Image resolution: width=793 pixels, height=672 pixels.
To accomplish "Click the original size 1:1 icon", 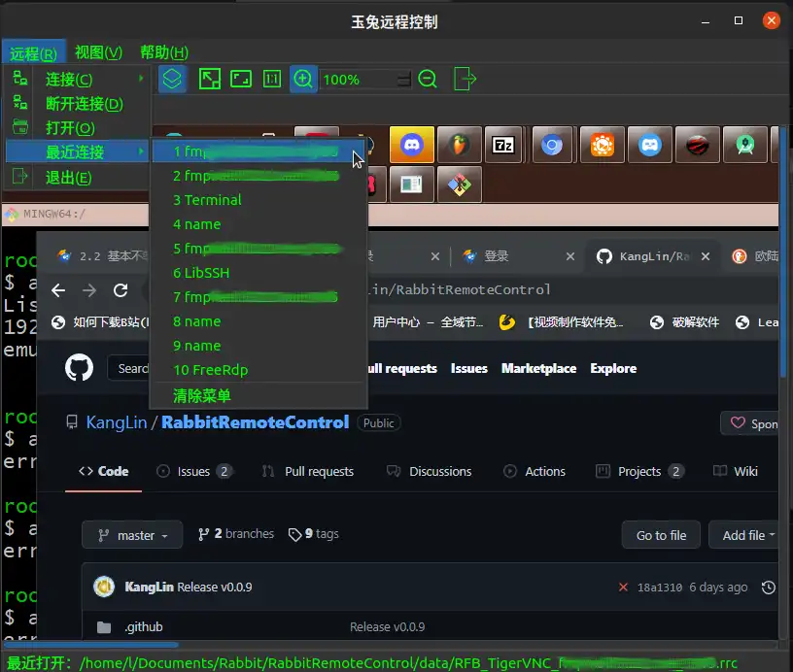I will tap(272, 80).
